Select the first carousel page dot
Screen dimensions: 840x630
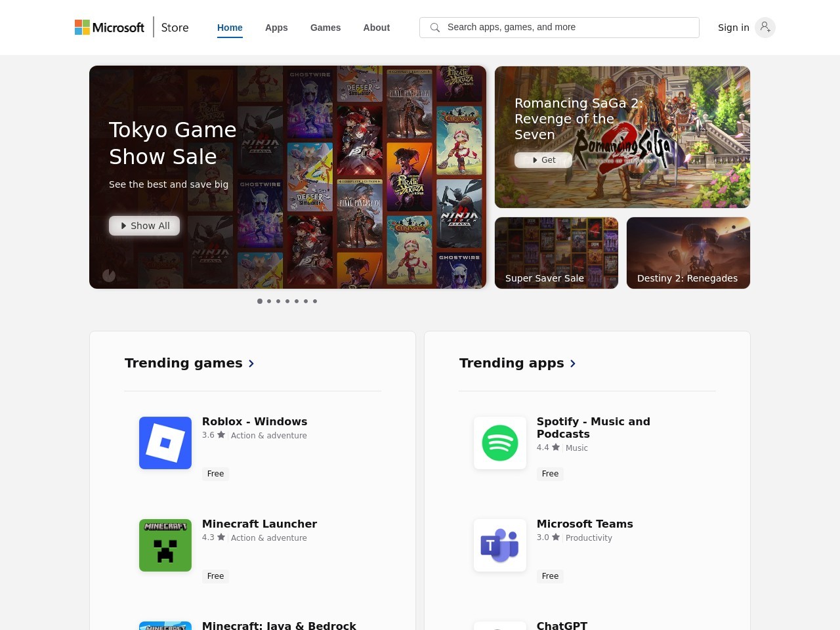click(260, 301)
